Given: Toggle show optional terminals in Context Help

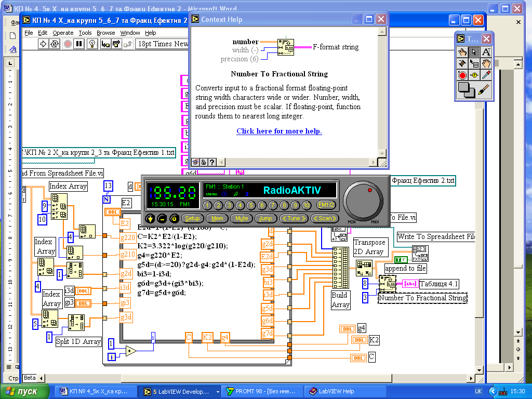Looking at the screenshot, I should pos(195,162).
